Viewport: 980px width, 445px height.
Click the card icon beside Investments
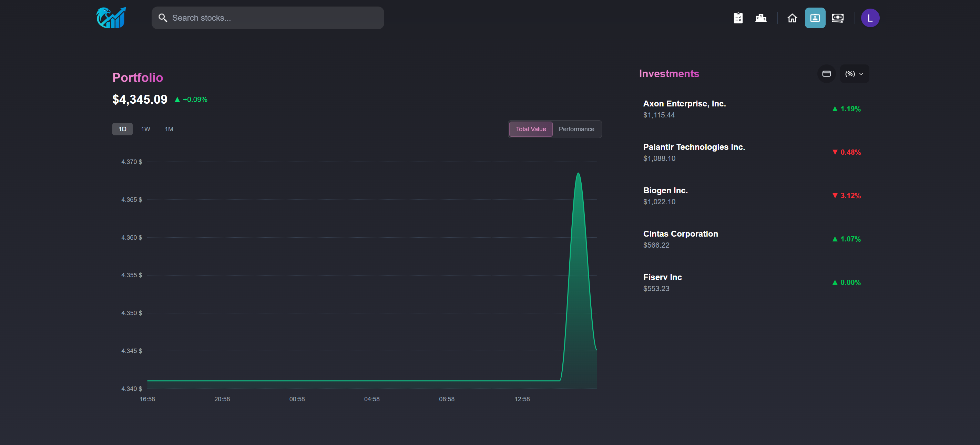point(826,74)
